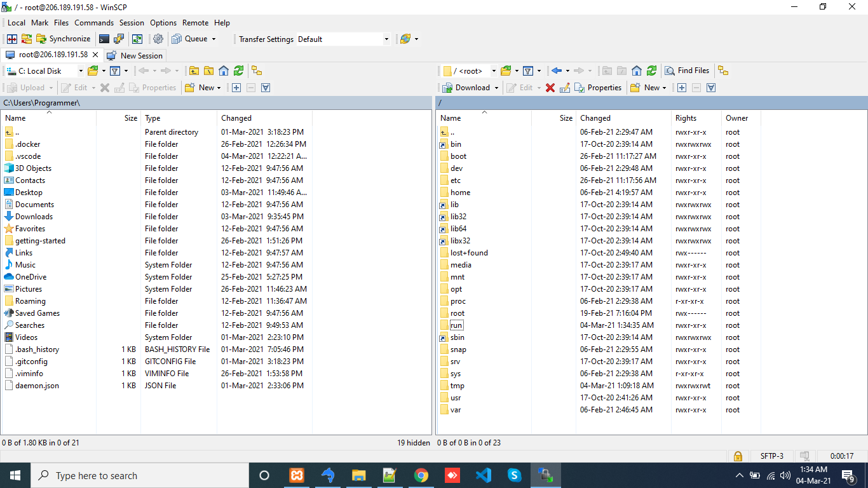Click remote red Delete icon

(x=550, y=88)
